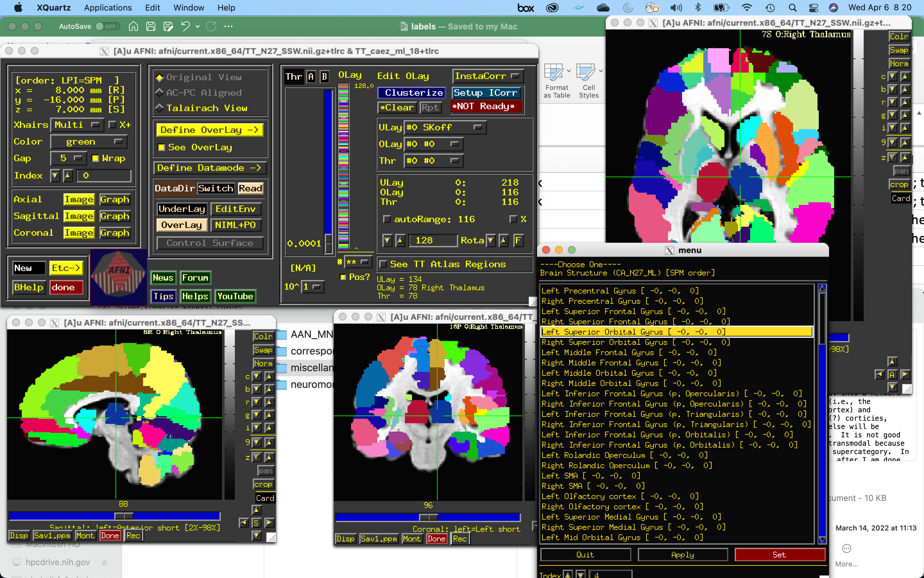
Task: Click the Wi-Fi icon in menu bar
Action: click(x=747, y=8)
